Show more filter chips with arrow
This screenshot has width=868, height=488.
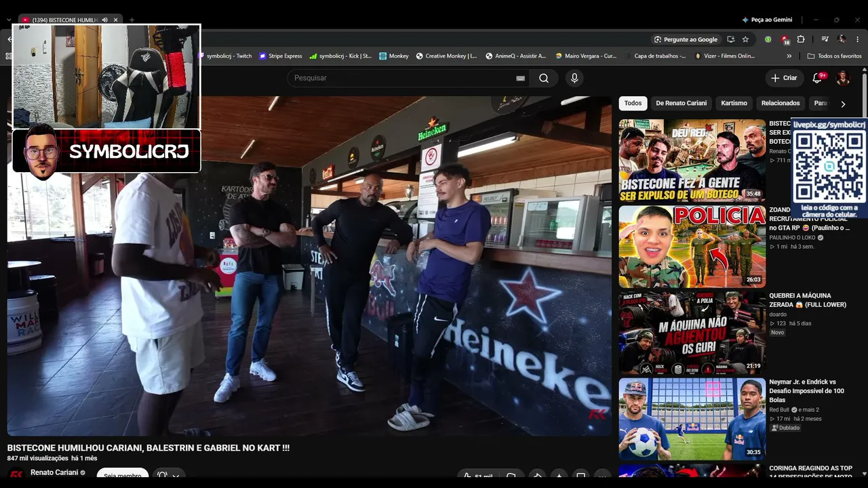[843, 104]
